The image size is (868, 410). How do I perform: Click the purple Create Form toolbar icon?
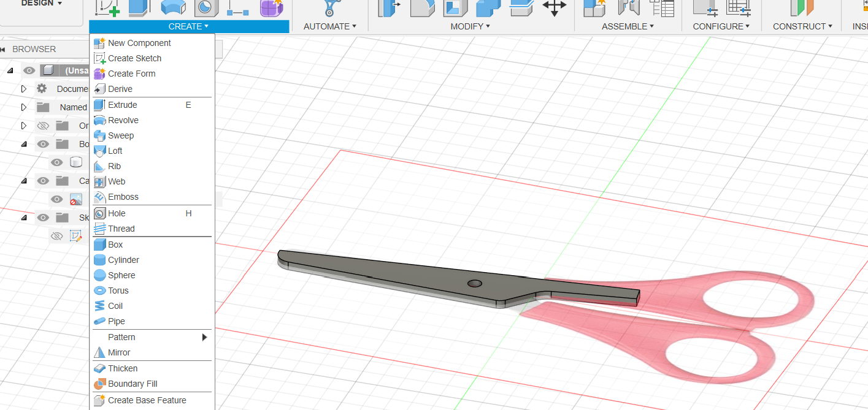pos(271,7)
